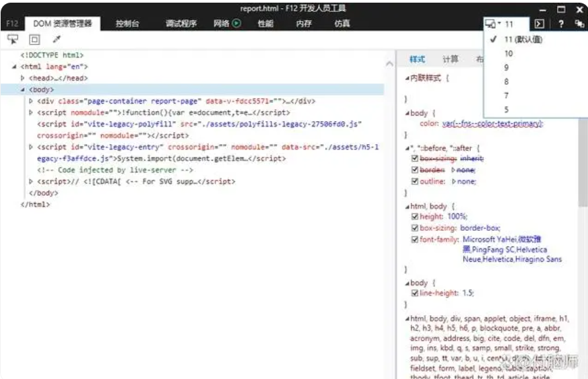Toggle the height: 100% checkbox

pyautogui.click(x=415, y=216)
